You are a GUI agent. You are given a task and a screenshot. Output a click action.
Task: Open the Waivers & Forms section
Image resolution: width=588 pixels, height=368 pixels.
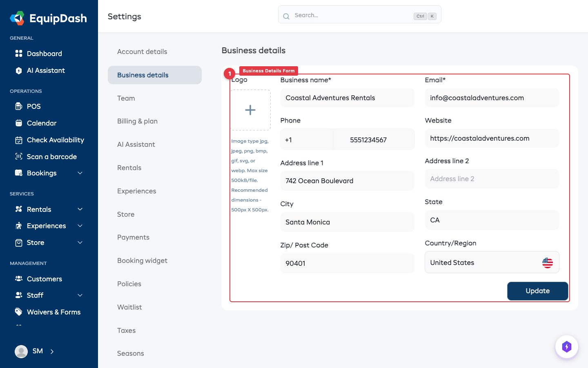click(x=53, y=312)
